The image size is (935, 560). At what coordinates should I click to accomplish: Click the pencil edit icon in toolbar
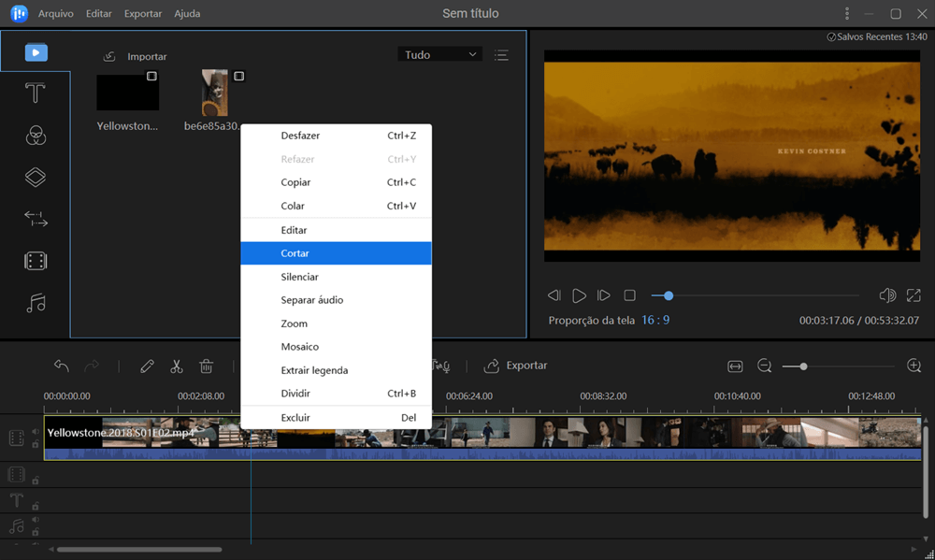click(x=147, y=366)
